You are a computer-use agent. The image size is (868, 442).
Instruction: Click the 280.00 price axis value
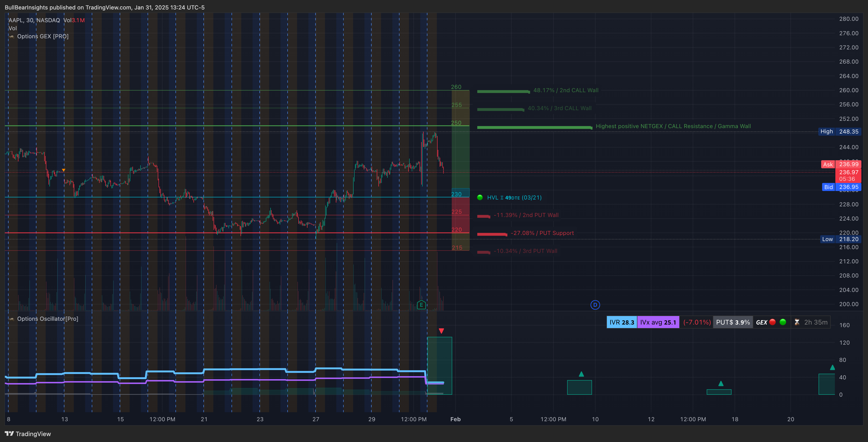pos(848,19)
